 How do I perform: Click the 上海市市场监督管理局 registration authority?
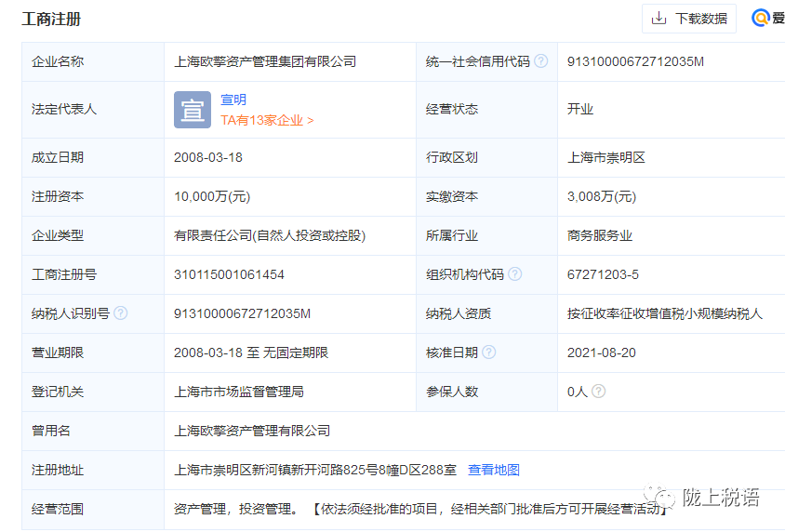coord(239,392)
